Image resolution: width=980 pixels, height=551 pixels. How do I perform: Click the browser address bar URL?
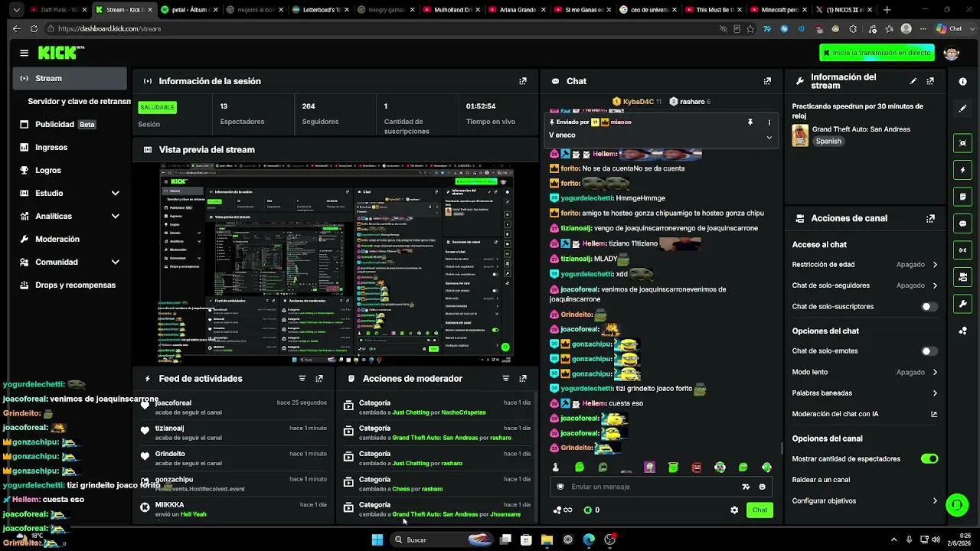pos(109,28)
